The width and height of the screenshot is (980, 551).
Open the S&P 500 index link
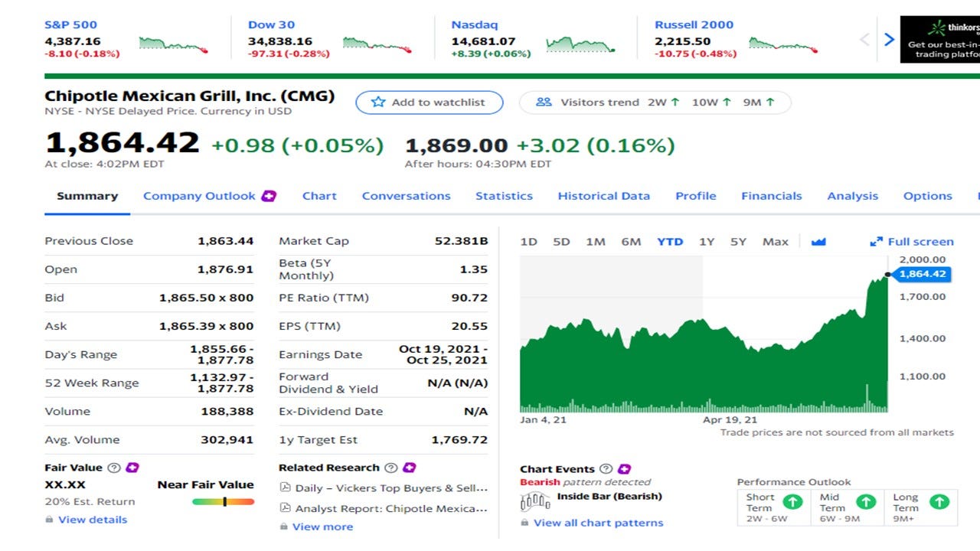tap(71, 24)
